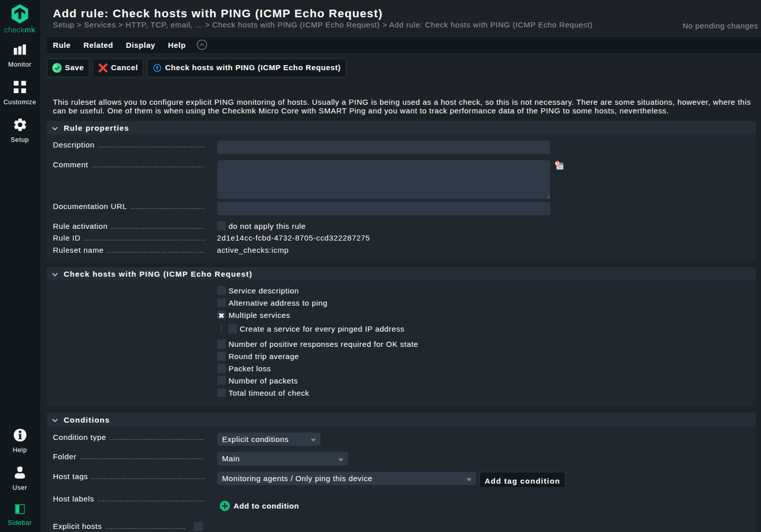Open the Setup gear menu
Viewport: 761px width, 532px height.
[x=20, y=131]
